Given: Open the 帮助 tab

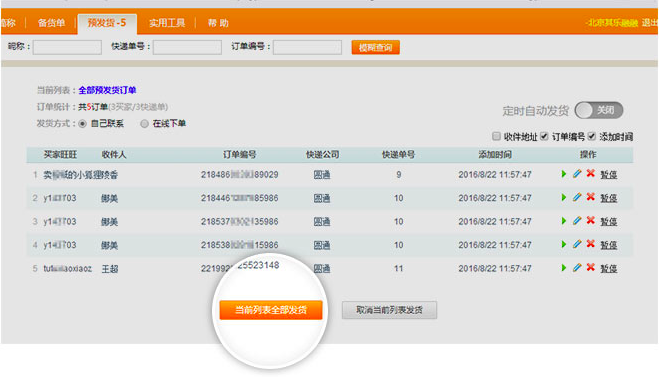Looking at the screenshot, I should click(218, 23).
